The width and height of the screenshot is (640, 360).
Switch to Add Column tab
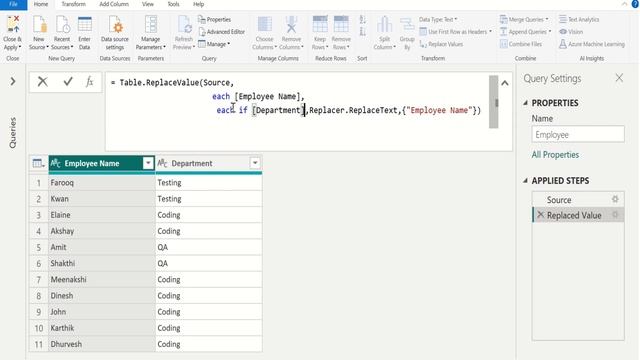114,4
